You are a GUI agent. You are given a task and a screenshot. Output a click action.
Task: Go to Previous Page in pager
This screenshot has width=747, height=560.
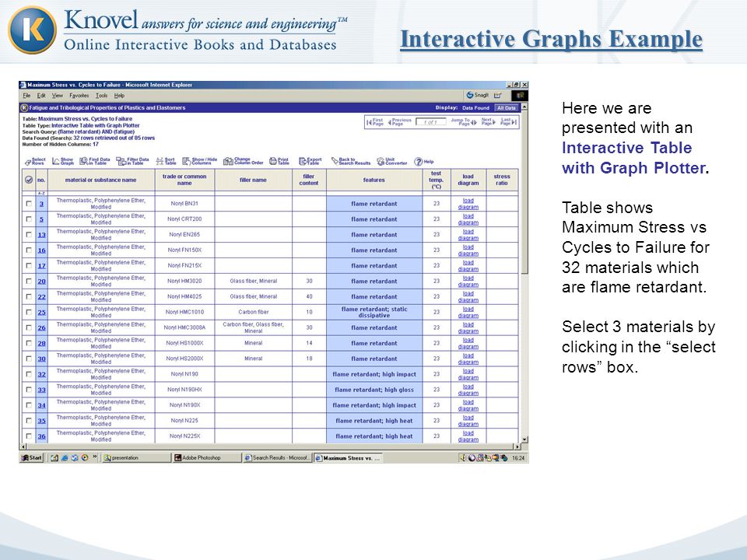tap(399, 122)
